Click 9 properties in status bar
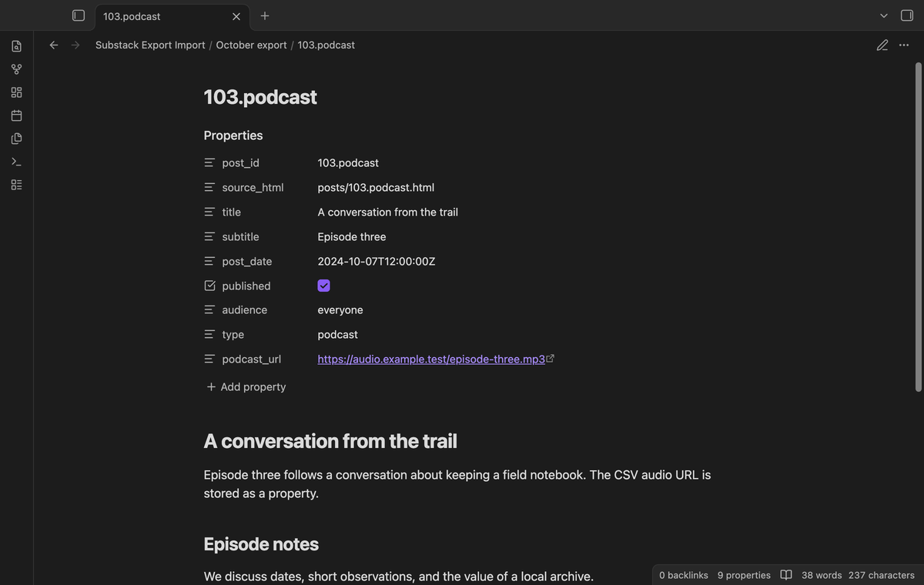The width and height of the screenshot is (924, 585). coord(744,575)
